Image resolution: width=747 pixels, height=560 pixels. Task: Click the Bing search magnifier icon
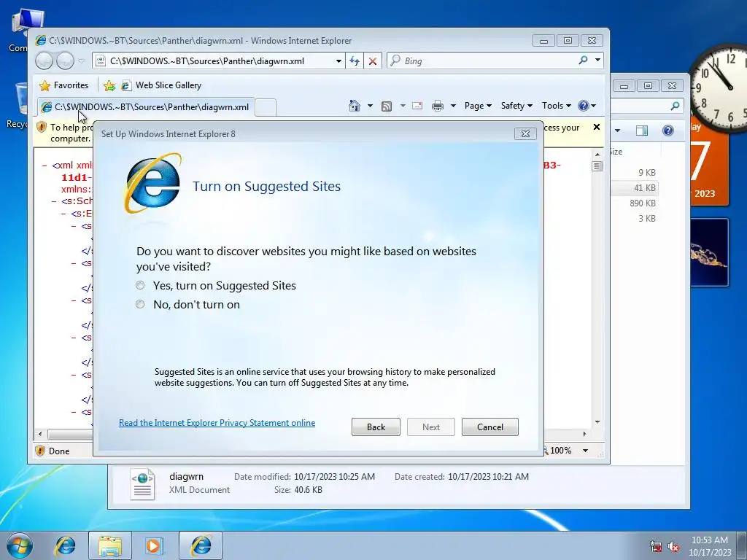(583, 61)
